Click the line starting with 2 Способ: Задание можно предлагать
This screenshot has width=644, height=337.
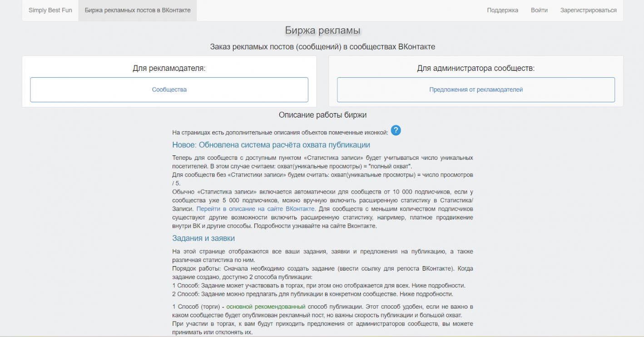[312, 294]
